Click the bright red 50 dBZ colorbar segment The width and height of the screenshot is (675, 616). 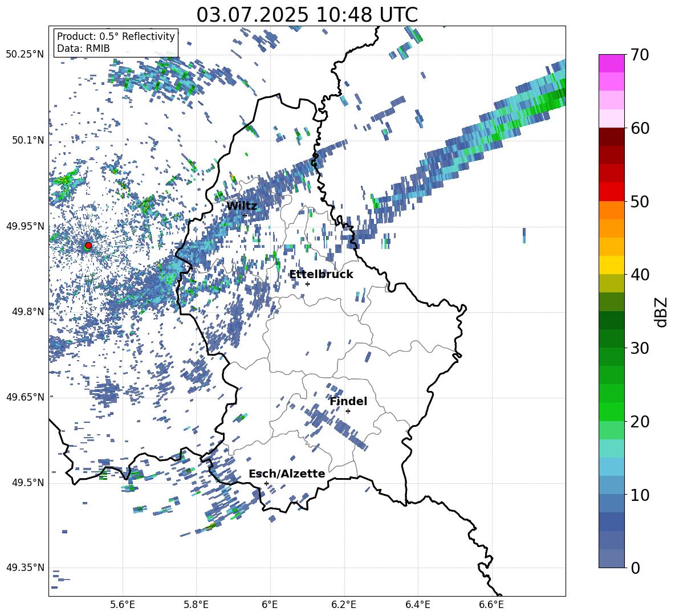tap(612, 192)
